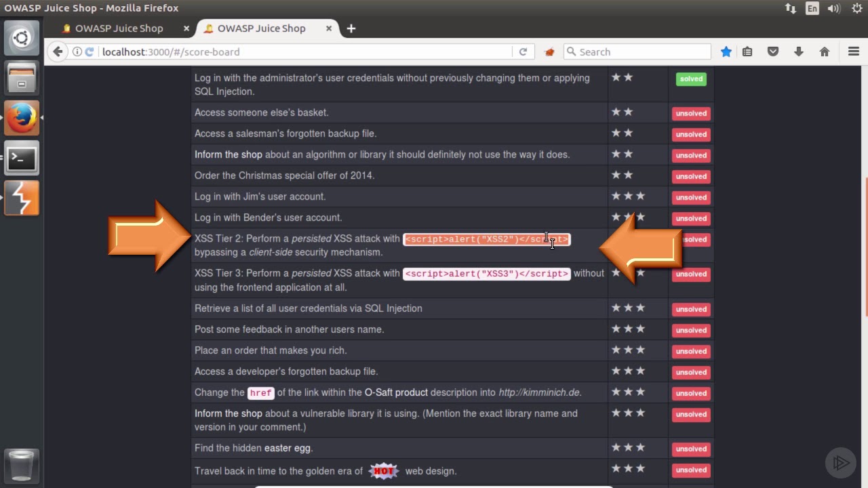Close the first OWASP Juice Shop tab

click(x=186, y=28)
